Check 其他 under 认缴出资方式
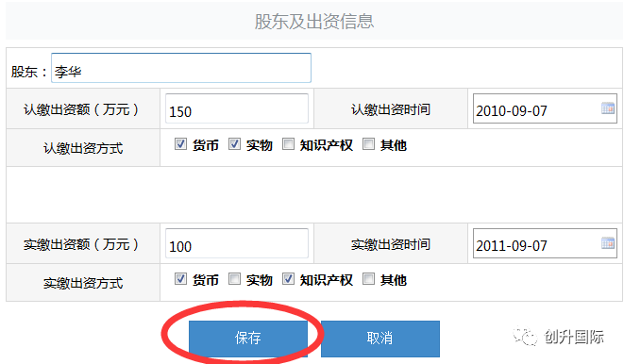The height and width of the screenshot is (364, 624). point(368,144)
